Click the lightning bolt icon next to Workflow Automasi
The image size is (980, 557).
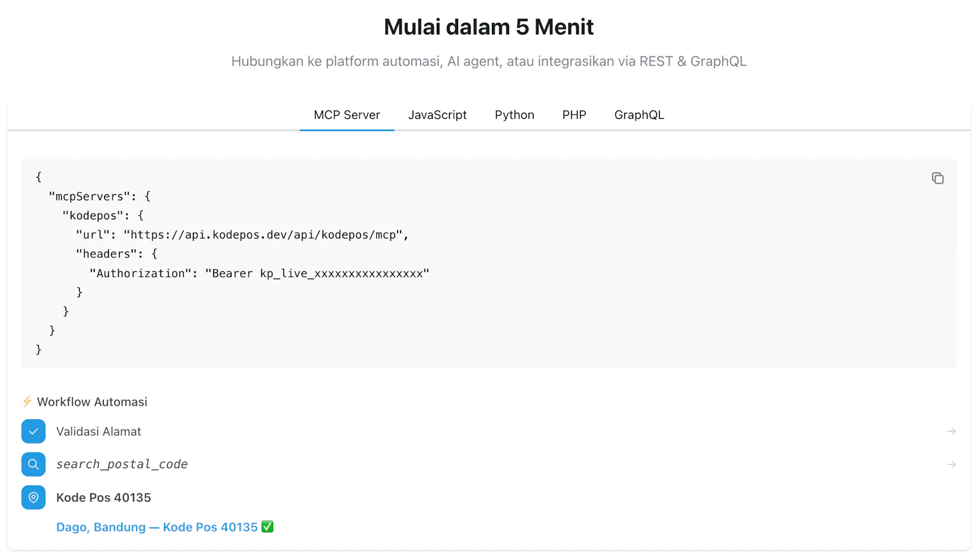(27, 401)
